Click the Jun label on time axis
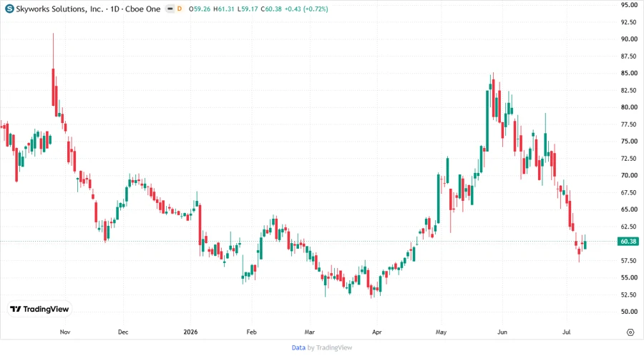 [x=502, y=332]
